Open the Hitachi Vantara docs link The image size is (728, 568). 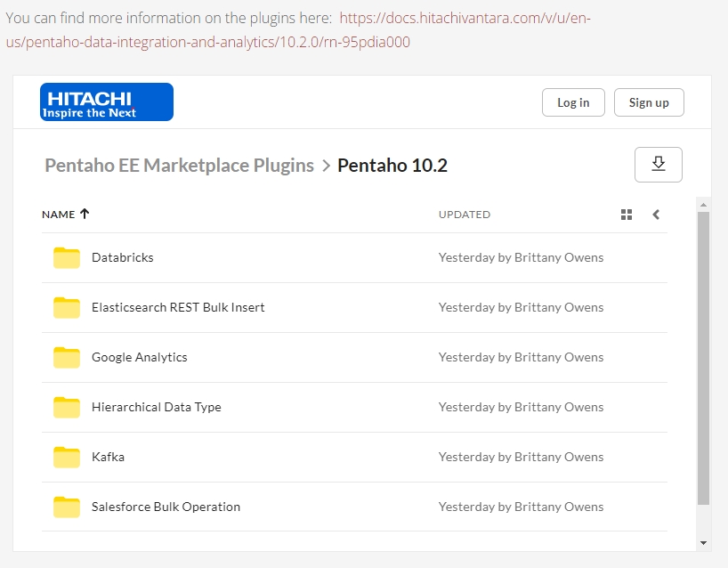tap(465, 19)
